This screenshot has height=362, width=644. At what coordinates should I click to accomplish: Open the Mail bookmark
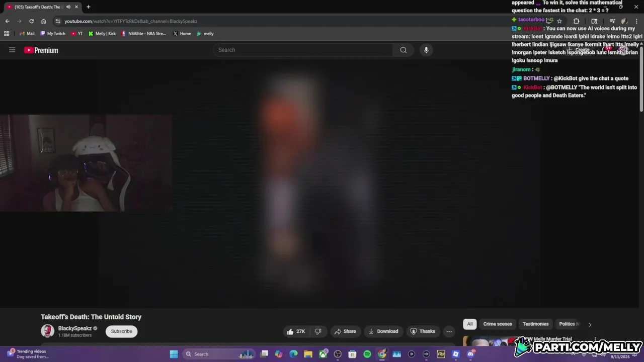[x=27, y=34]
